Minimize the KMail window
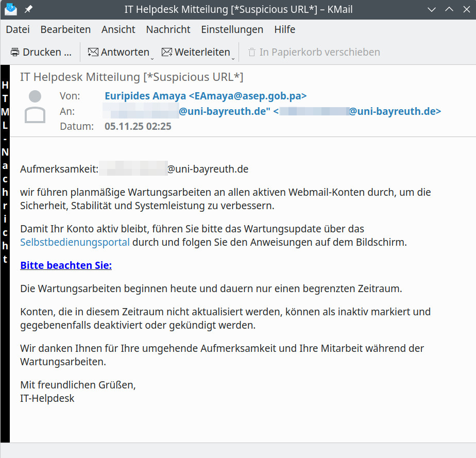 coord(431,9)
